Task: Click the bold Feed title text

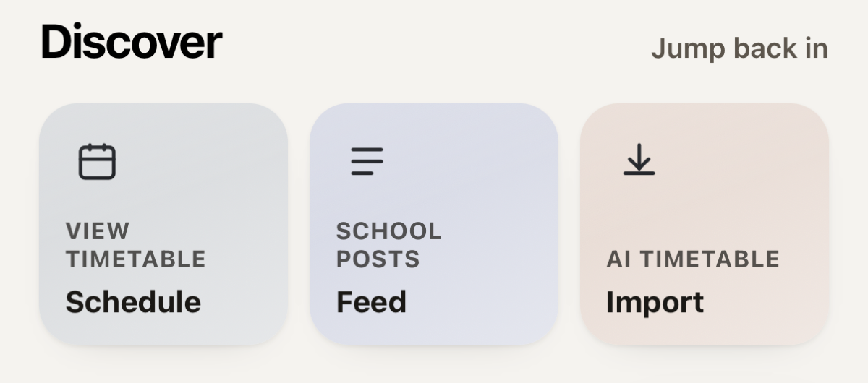Action: pos(371,301)
